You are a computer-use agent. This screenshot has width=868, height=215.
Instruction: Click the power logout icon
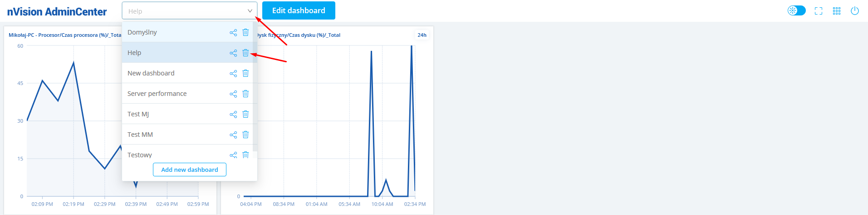[855, 11]
